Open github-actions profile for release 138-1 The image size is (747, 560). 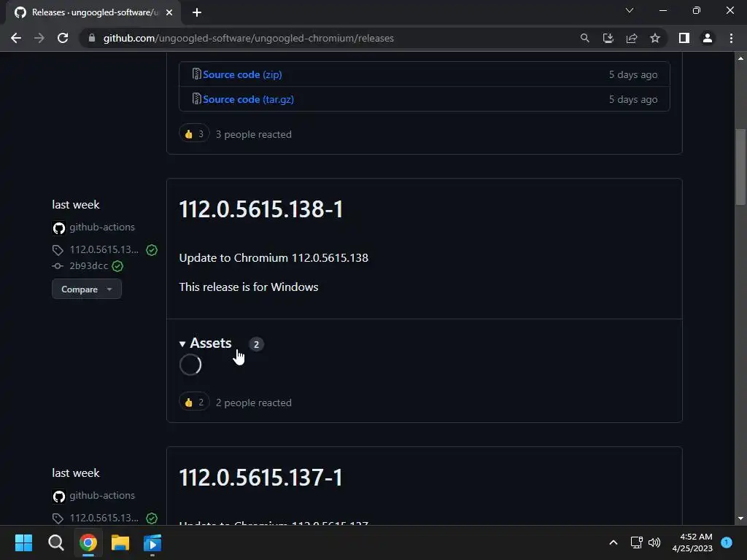click(x=102, y=227)
